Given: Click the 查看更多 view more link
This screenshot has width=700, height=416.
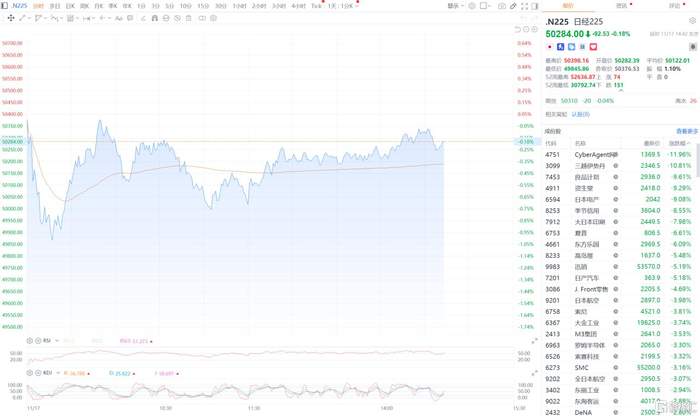Looking at the screenshot, I should [686, 131].
